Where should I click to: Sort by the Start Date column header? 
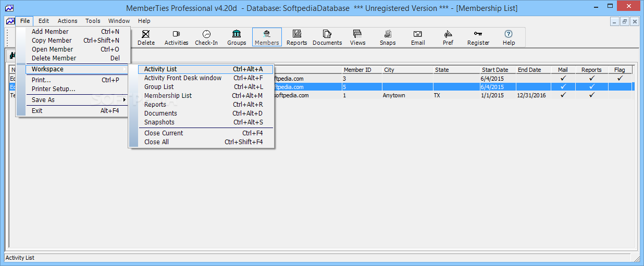pos(498,70)
